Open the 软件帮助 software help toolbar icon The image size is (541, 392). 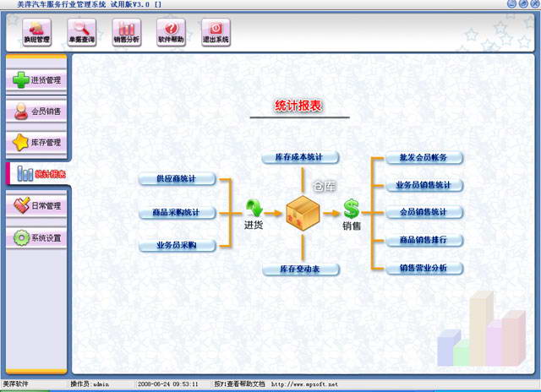171,32
